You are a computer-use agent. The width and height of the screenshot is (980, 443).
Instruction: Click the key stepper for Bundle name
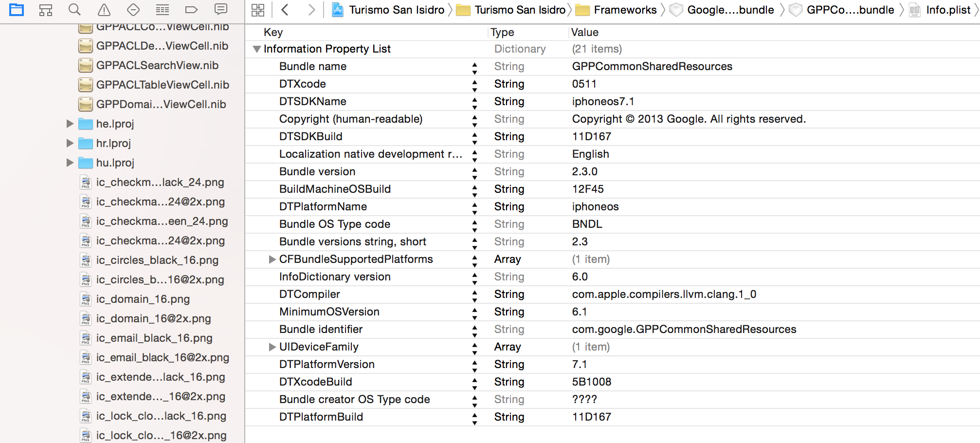tap(474, 67)
